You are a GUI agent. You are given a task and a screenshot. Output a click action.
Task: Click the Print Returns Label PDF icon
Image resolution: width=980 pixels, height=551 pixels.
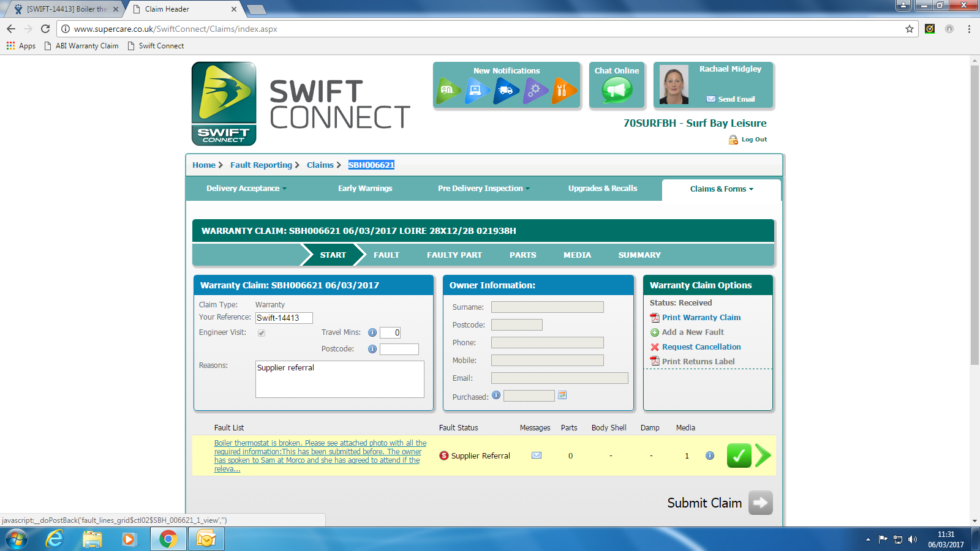pos(655,361)
